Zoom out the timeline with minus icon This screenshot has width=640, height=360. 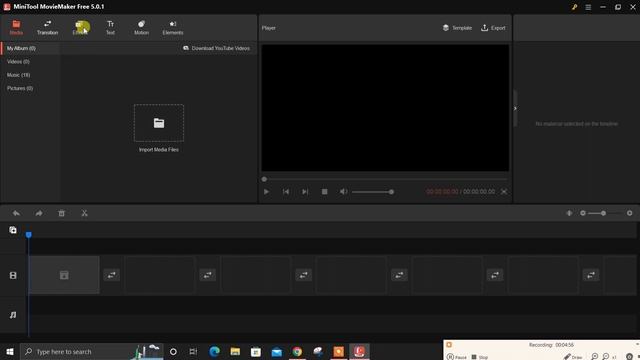click(583, 213)
